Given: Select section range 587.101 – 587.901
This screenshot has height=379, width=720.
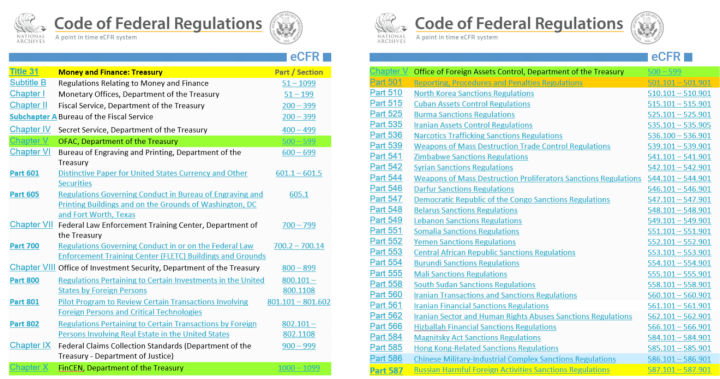Looking at the screenshot, I should coord(679,370).
